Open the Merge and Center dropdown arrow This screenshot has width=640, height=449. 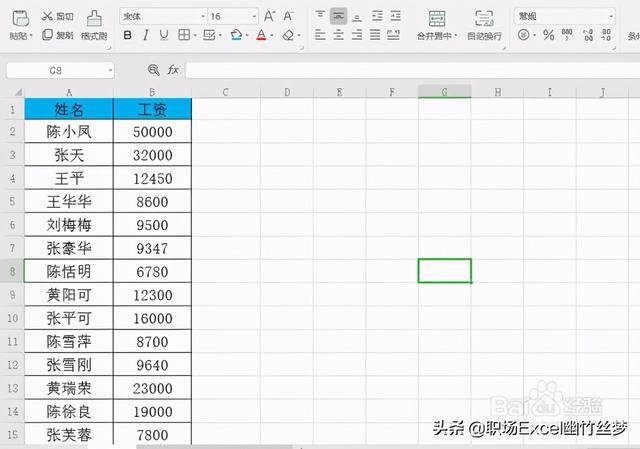pyautogui.click(x=456, y=36)
